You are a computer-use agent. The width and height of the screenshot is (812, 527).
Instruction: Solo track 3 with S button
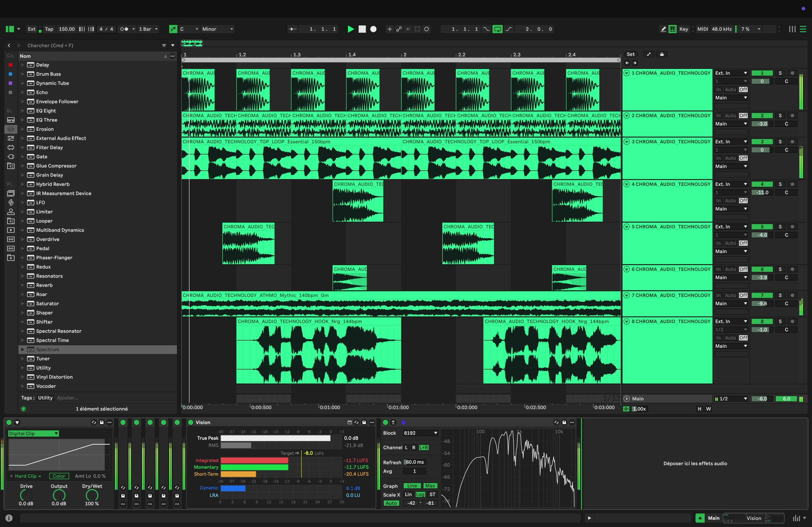tap(780, 142)
